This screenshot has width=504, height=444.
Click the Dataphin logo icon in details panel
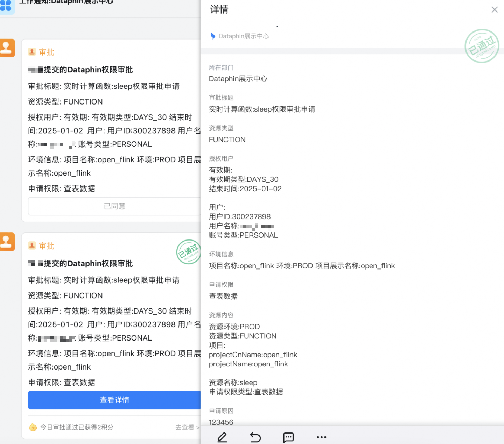(x=213, y=36)
